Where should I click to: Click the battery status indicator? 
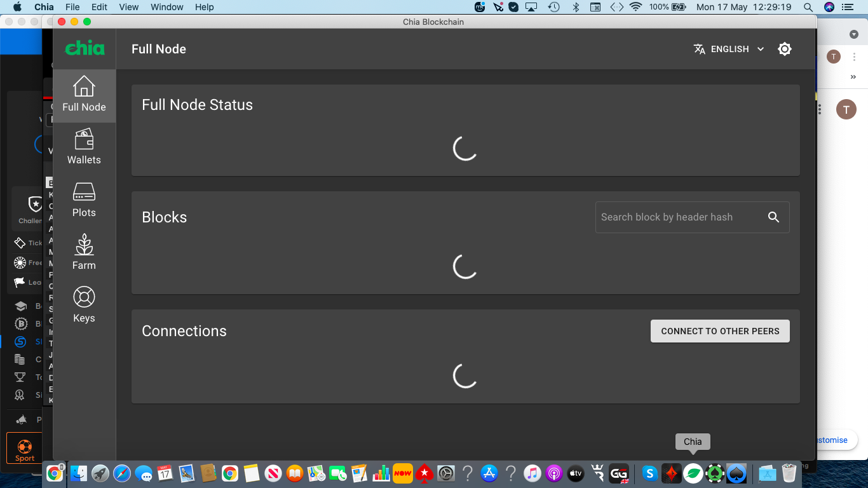[x=667, y=7]
